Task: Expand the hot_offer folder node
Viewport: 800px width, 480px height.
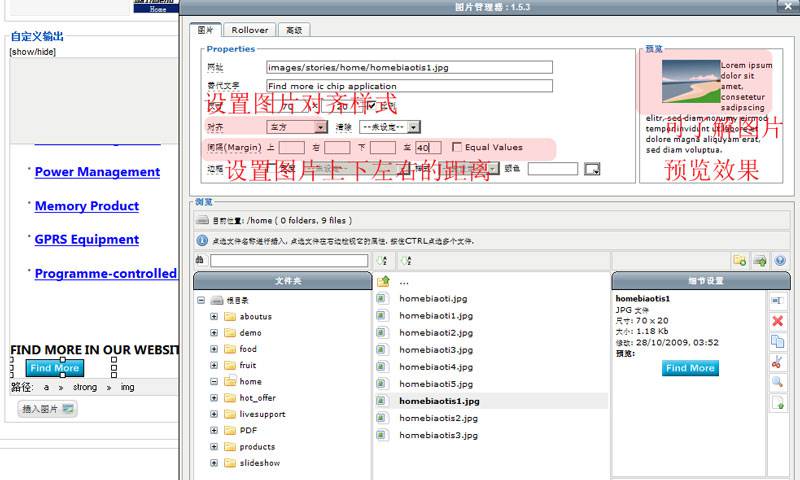Action: pyautogui.click(x=214, y=398)
